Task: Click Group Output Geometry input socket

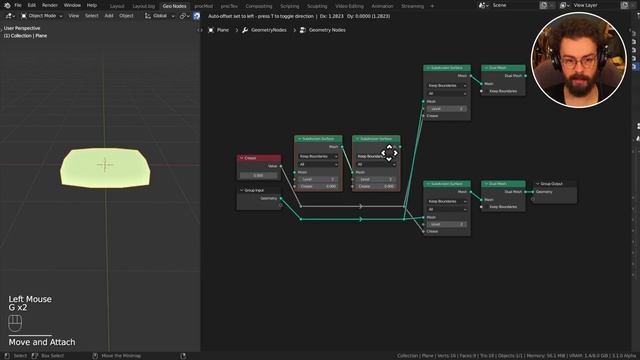Action: point(533,192)
